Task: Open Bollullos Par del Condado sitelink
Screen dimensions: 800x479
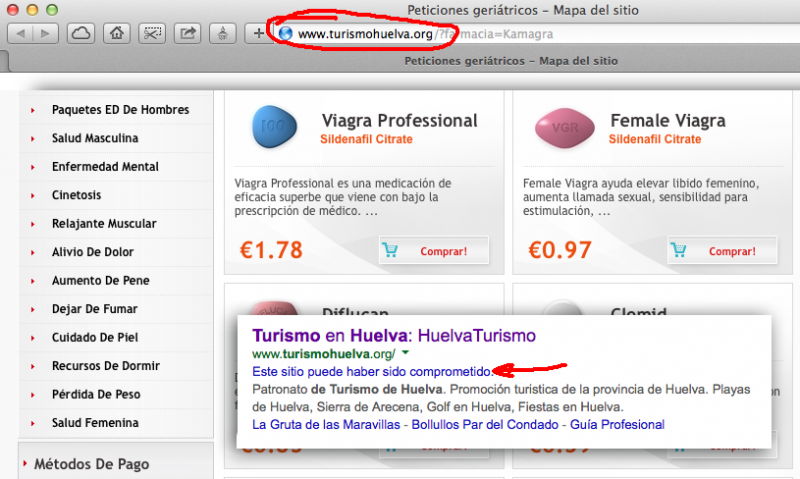Action: 485,425
